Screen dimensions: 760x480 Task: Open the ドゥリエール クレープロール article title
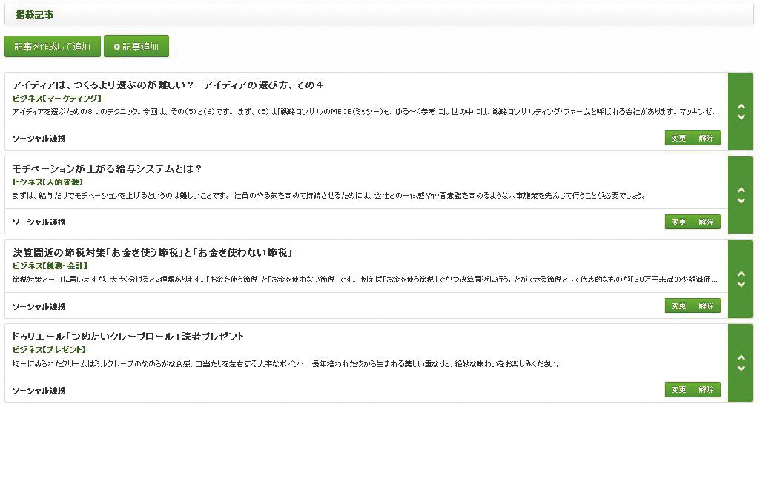click(x=128, y=336)
